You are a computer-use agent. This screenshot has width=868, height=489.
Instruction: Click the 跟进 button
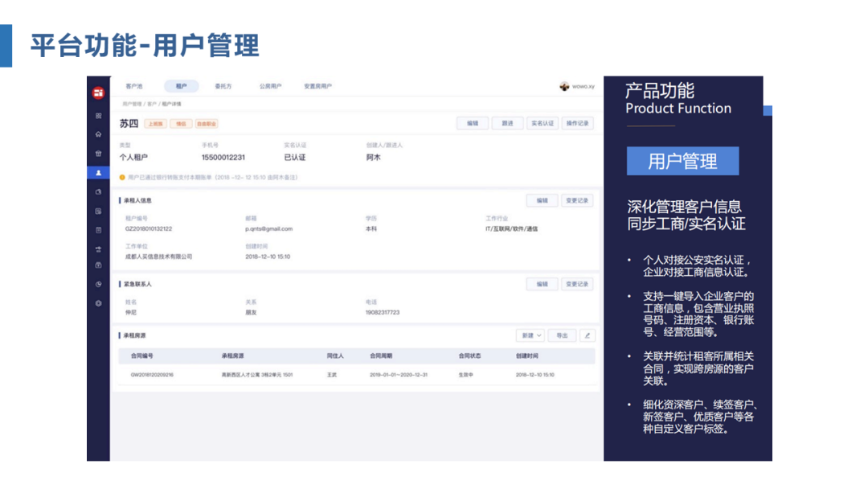tap(508, 124)
